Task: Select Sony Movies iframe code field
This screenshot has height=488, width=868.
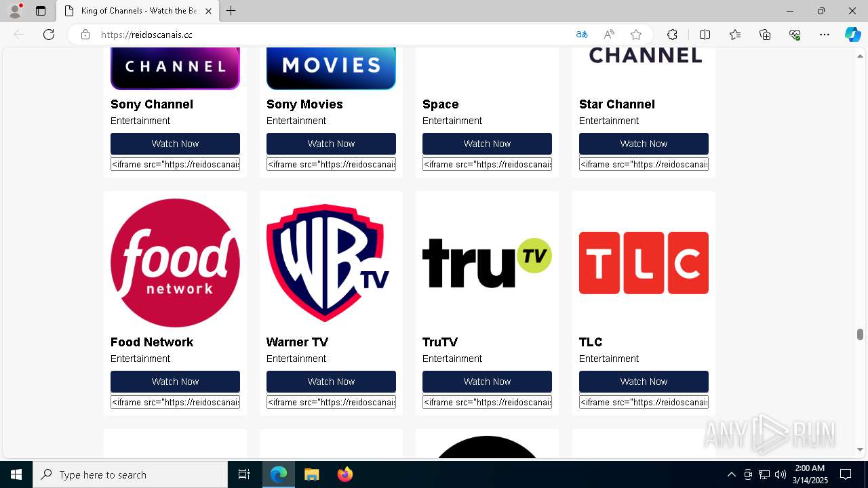Action: tap(331, 164)
